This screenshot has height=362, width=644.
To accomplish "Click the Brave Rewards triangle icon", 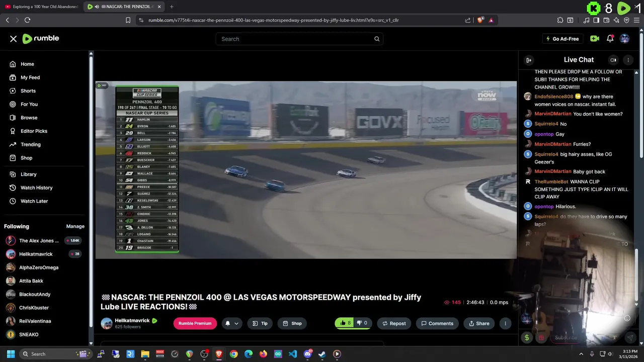I will 491,20.
